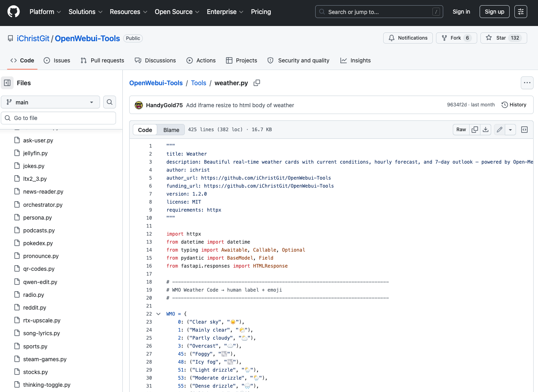Copy the weather.py file path
This screenshot has width=538, height=392.
click(257, 83)
